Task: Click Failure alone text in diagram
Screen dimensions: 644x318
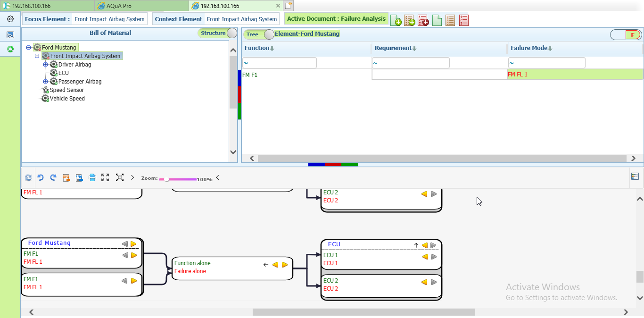Action: 190,271
